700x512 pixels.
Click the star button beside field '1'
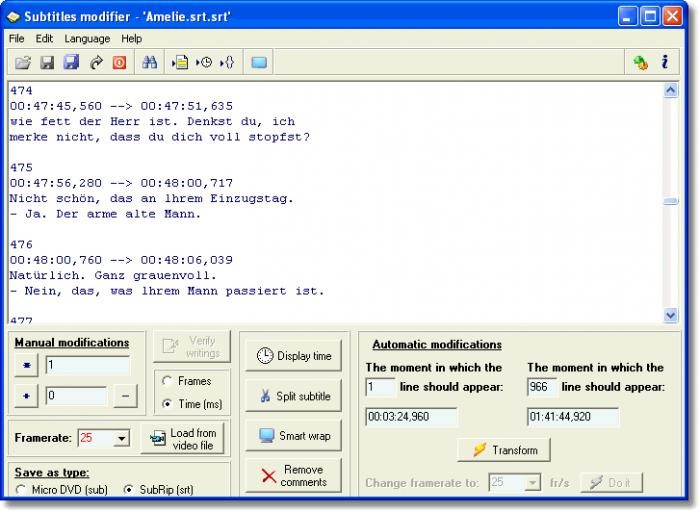click(26, 366)
